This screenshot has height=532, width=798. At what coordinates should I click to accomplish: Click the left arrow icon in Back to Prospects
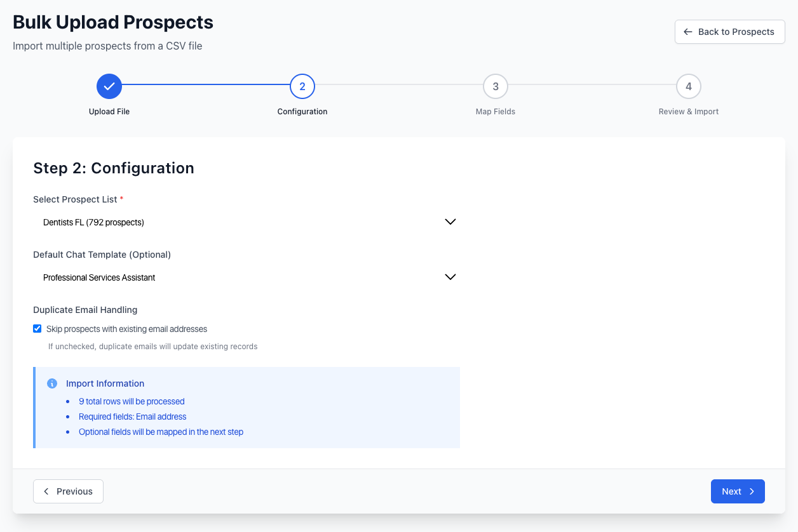pyautogui.click(x=687, y=32)
